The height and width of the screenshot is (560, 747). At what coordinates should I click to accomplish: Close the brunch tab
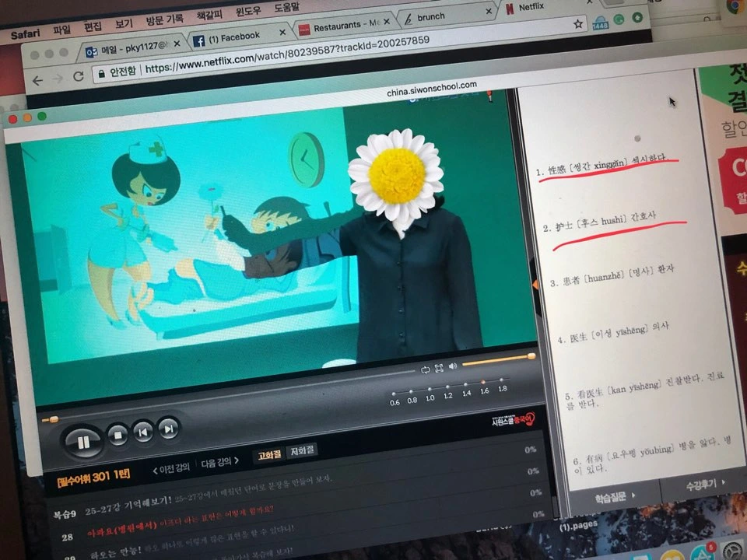489,11
